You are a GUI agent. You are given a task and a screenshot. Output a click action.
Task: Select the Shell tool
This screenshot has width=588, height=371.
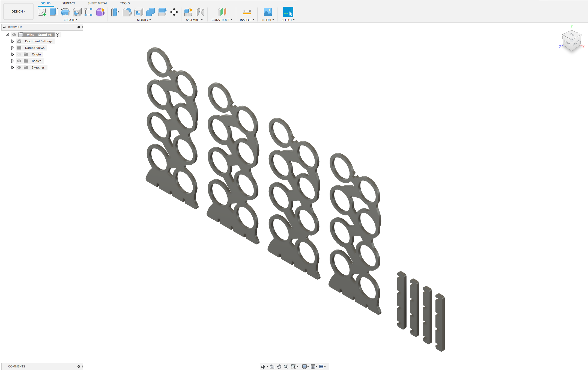139,12
